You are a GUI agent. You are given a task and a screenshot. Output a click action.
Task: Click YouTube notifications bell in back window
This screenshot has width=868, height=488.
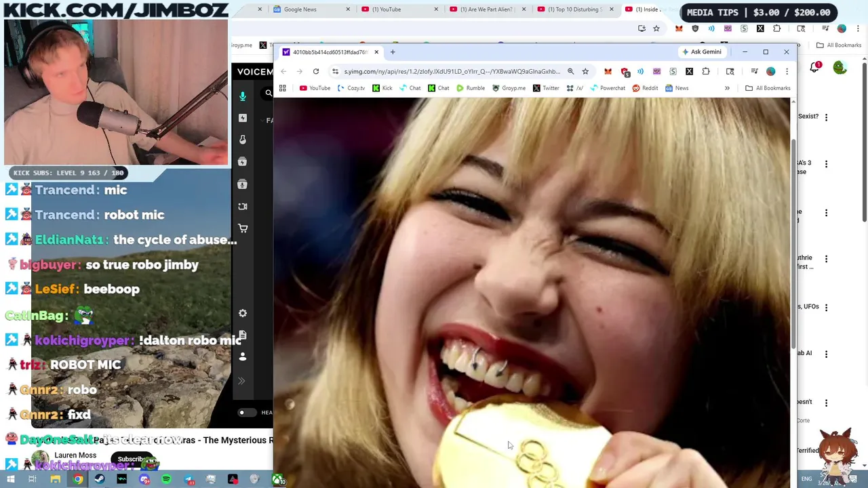815,67
